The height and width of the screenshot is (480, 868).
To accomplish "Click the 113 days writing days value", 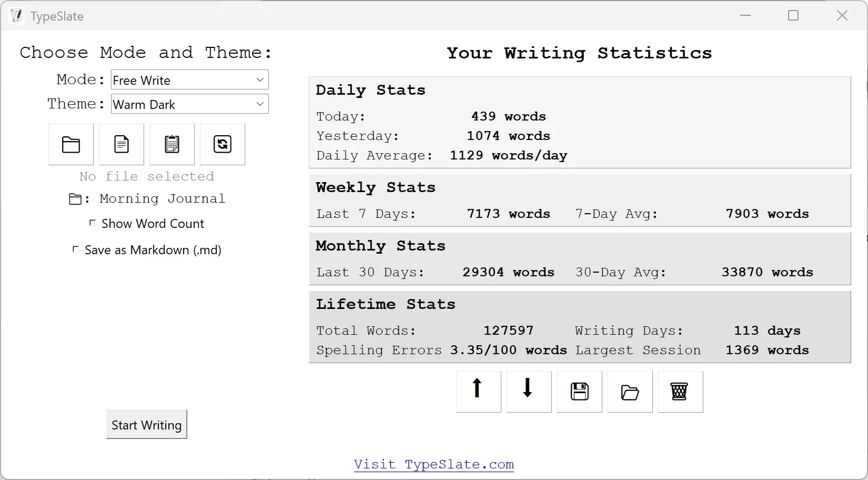I will 768,331.
